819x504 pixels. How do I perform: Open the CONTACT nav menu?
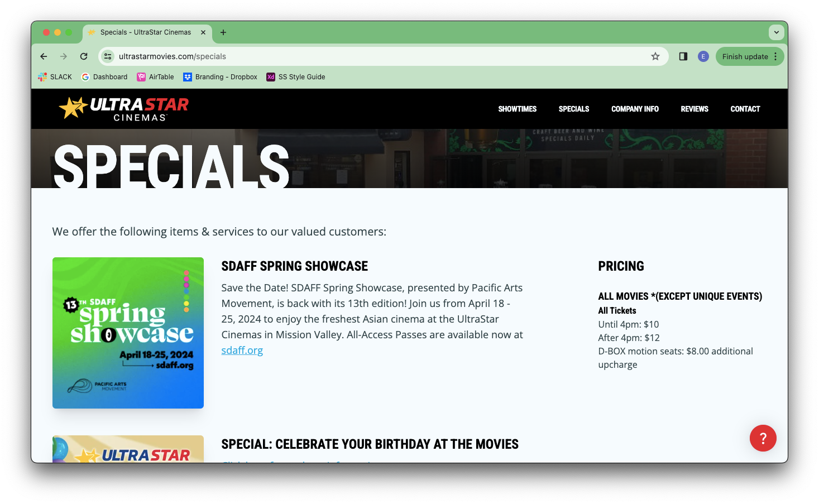pos(745,109)
